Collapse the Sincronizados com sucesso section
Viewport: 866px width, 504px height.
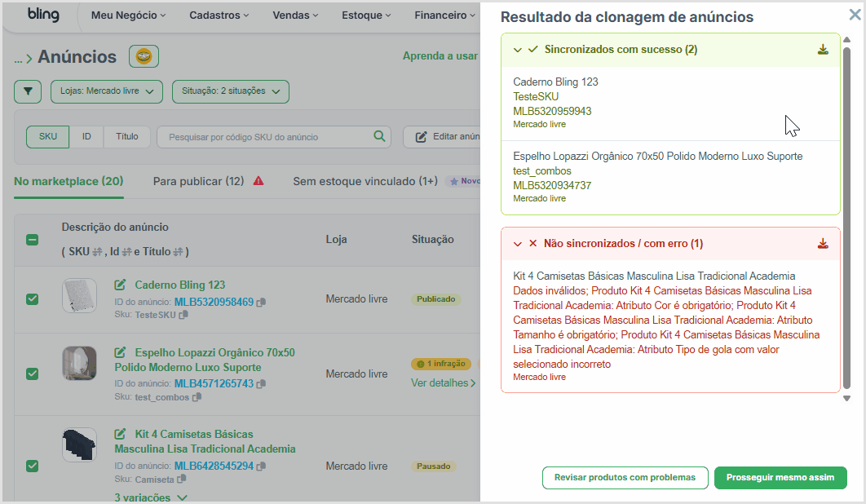[518, 50]
